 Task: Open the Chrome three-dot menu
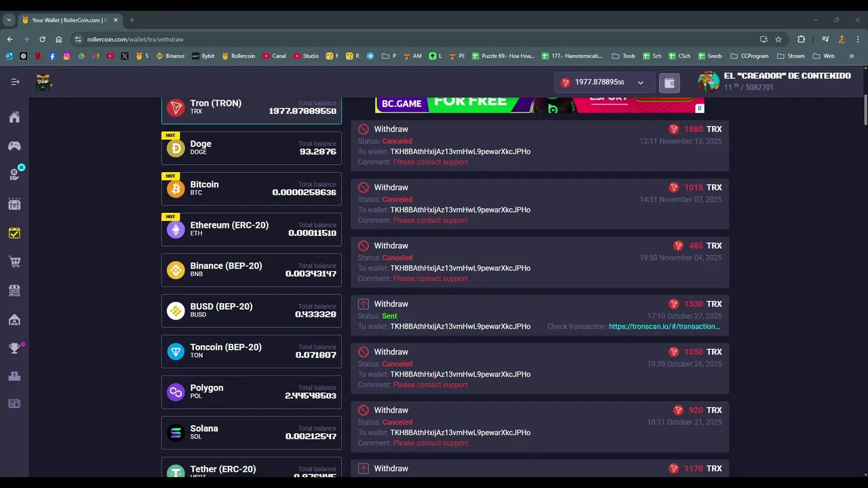pos(858,39)
